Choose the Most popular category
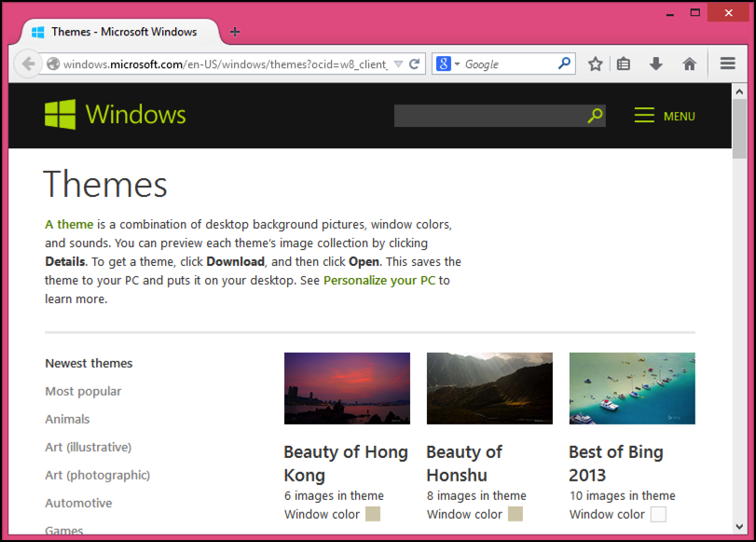The height and width of the screenshot is (542, 756). pyautogui.click(x=83, y=392)
